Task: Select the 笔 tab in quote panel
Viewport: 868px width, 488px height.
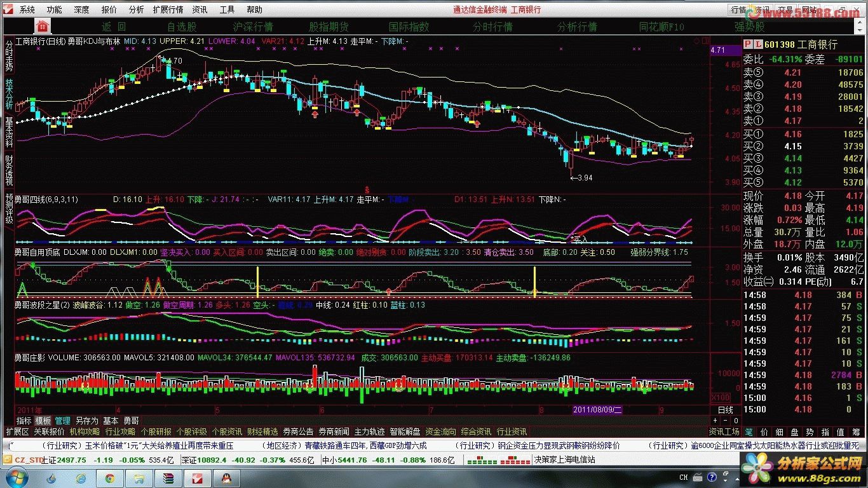Action: click(x=749, y=431)
